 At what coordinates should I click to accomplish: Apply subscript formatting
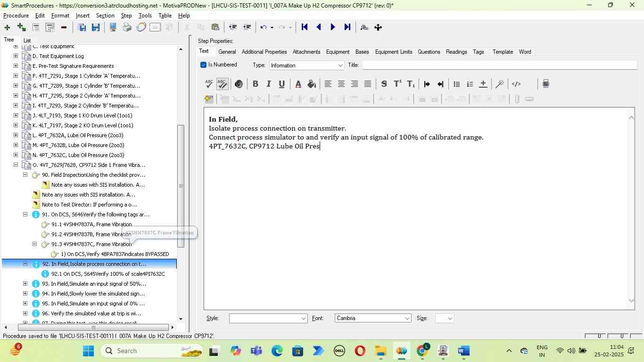pos(411,84)
